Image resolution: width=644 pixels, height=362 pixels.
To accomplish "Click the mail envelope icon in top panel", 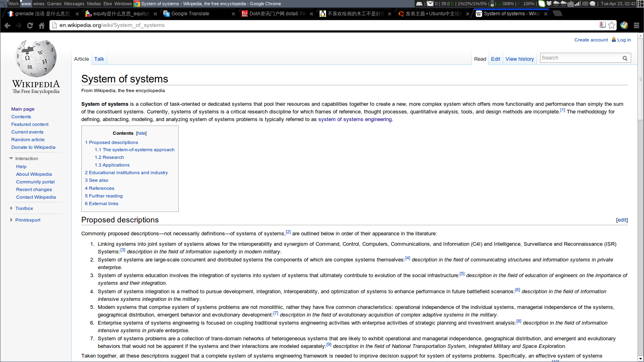I will [x=430, y=4].
